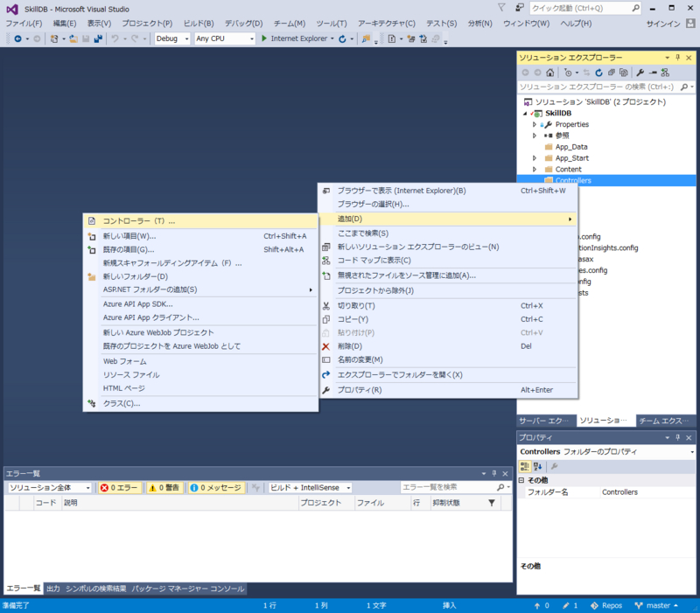The height and width of the screenshot is (613, 700).
Task: Toggle show all files in Solution Explorer
Action: pos(624,73)
